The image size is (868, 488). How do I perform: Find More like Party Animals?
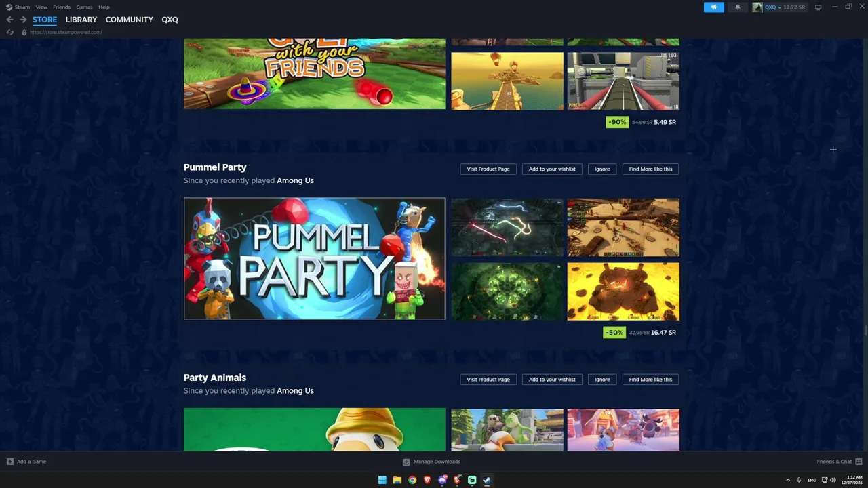pyautogui.click(x=650, y=379)
